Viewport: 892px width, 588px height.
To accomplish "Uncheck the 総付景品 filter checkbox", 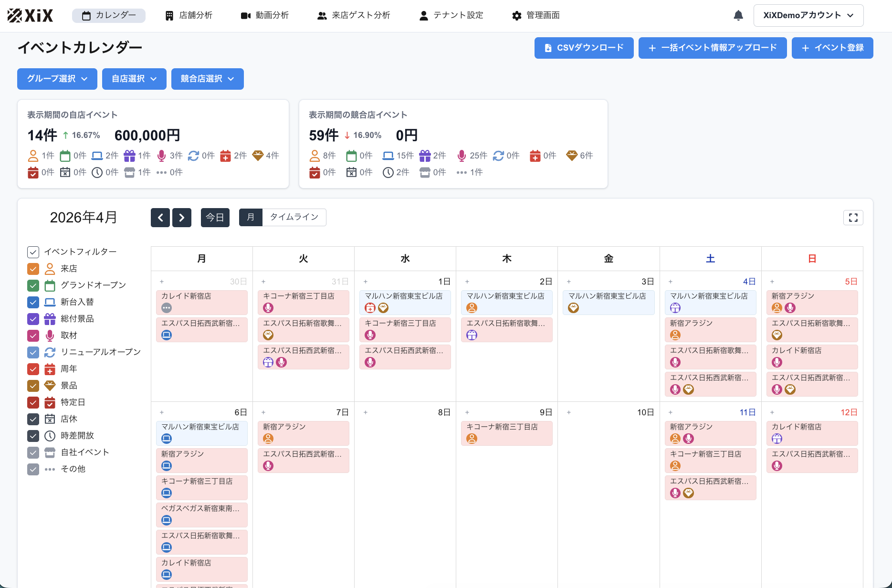I will pyautogui.click(x=33, y=319).
